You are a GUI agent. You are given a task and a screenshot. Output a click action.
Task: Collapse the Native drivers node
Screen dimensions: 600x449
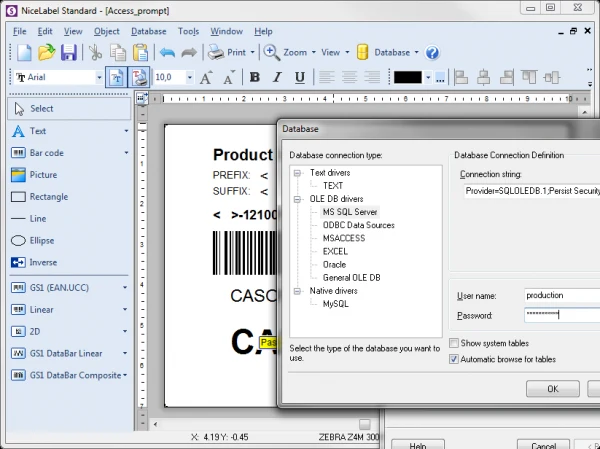297,291
